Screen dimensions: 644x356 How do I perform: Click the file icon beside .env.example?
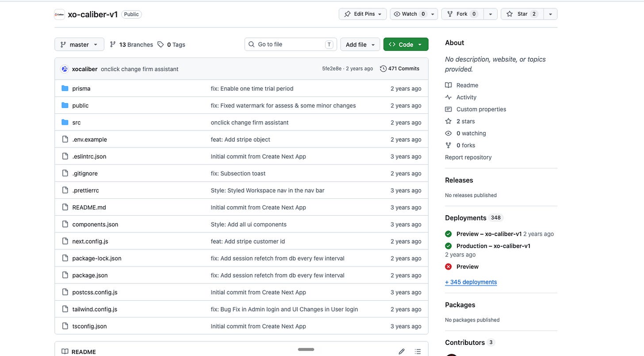pyautogui.click(x=65, y=139)
